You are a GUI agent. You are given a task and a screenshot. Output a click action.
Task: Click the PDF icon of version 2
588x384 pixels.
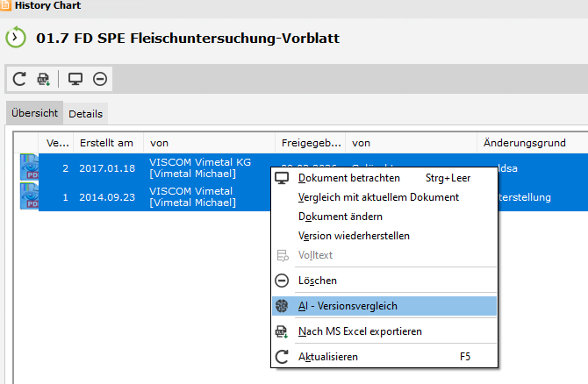[x=29, y=167]
